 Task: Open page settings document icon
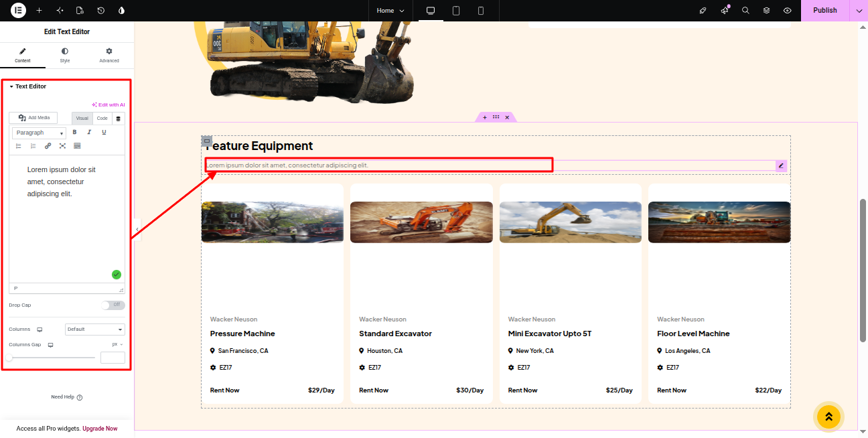point(80,11)
